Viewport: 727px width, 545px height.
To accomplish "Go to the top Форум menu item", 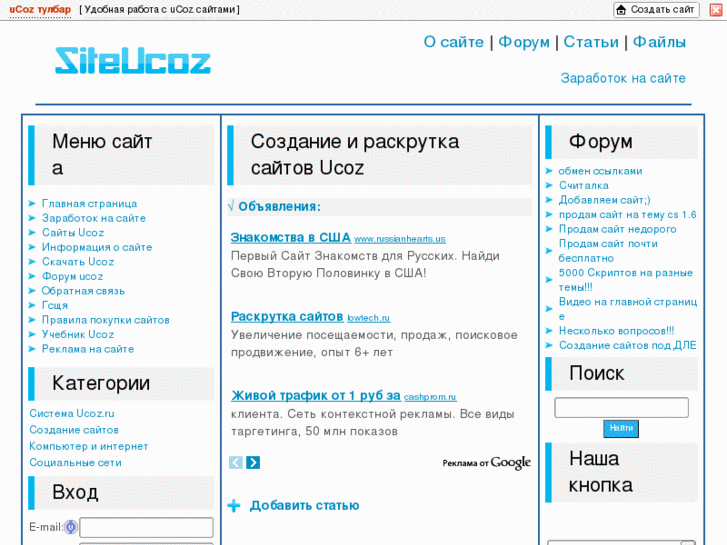I will point(524,42).
